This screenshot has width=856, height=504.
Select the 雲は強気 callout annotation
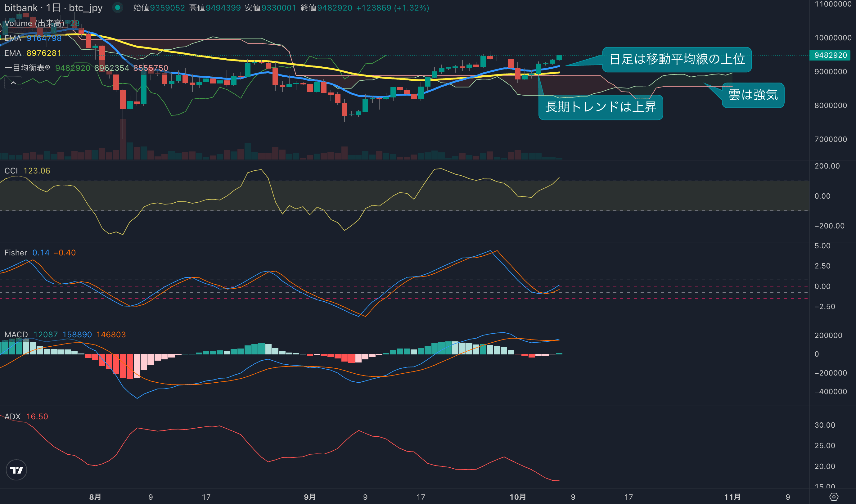[x=753, y=95]
